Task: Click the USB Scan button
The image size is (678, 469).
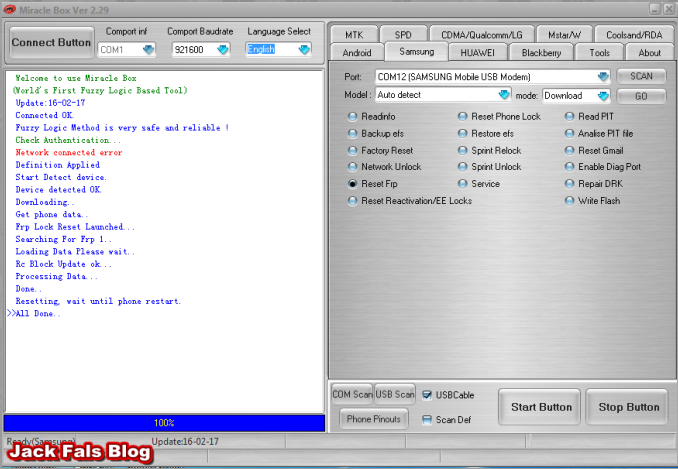Action: pos(395,394)
